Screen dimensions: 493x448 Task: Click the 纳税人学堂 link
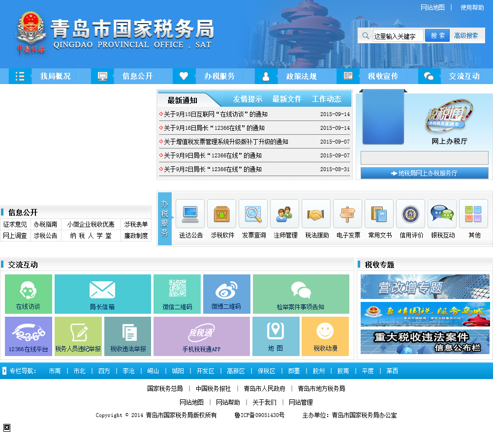[x=91, y=236]
